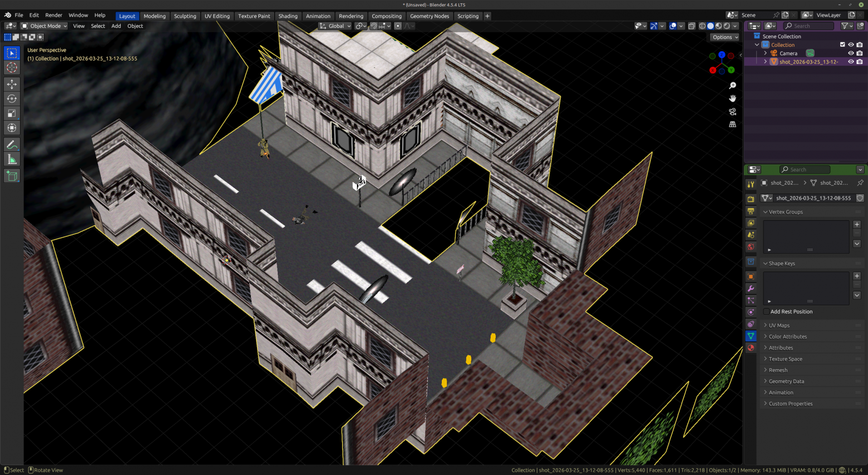868x475 pixels.
Task: Open the Tool properties tab
Action: (x=751, y=184)
